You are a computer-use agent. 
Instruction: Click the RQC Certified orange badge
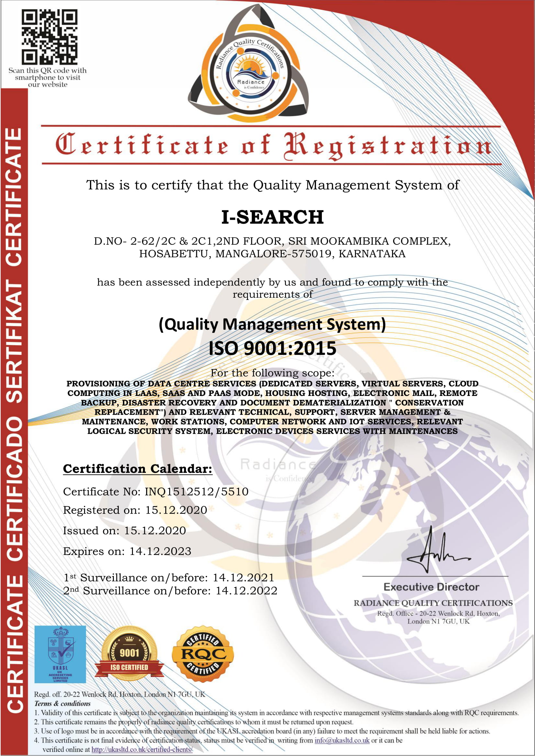coord(203,654)
